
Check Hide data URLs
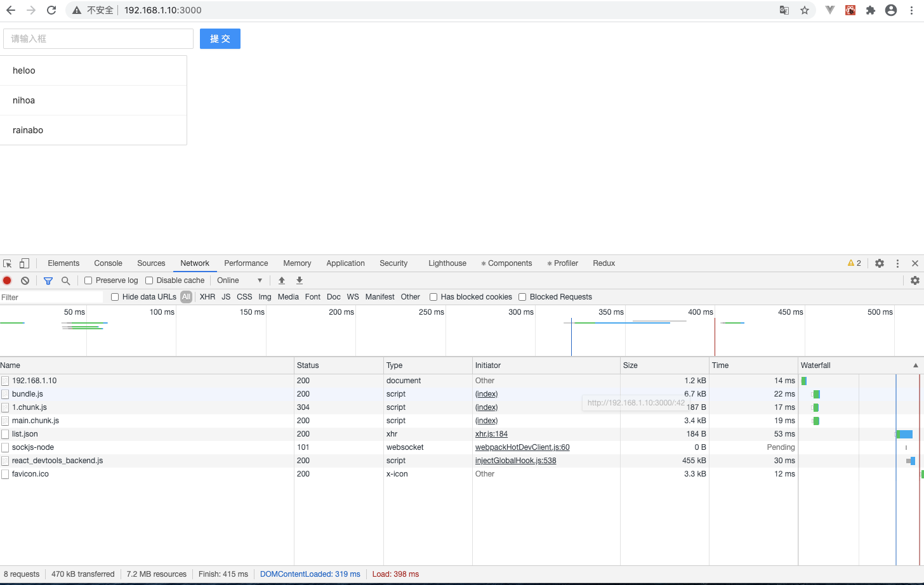tap(115, 297)
